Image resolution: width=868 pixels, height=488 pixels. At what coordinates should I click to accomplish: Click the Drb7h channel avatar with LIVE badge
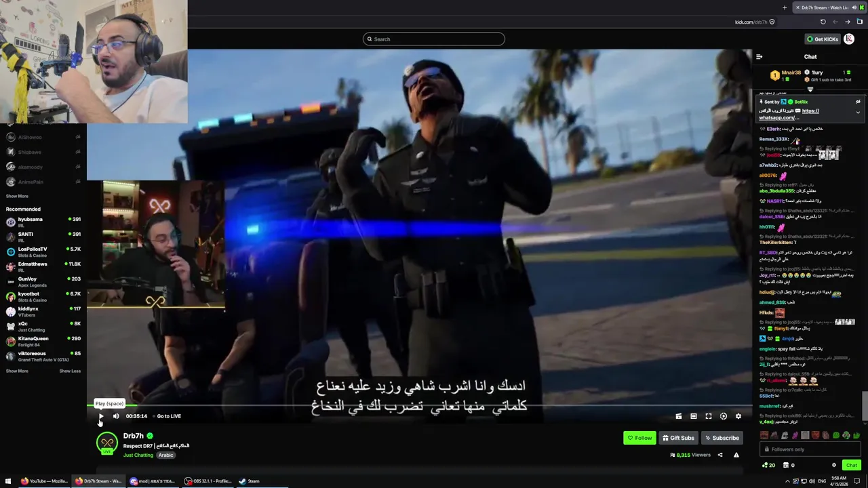tap(107, 443)
